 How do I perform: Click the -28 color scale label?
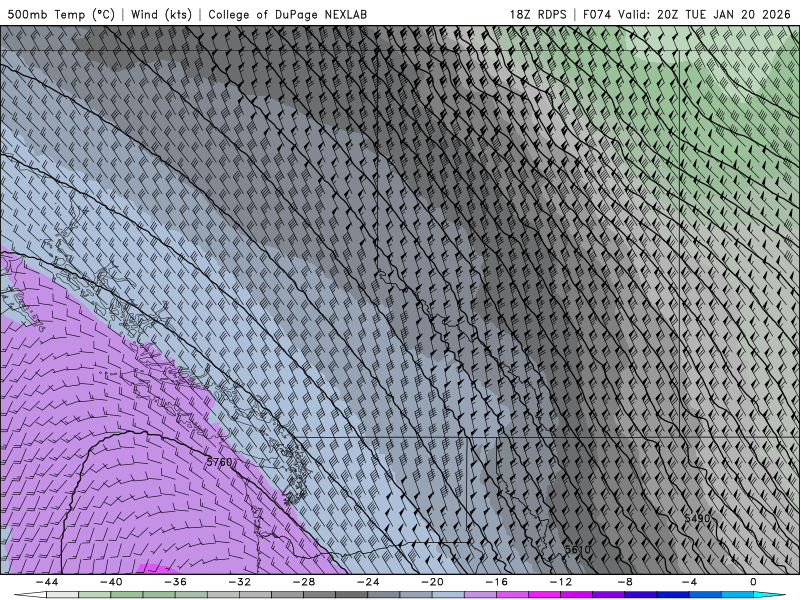304,582
